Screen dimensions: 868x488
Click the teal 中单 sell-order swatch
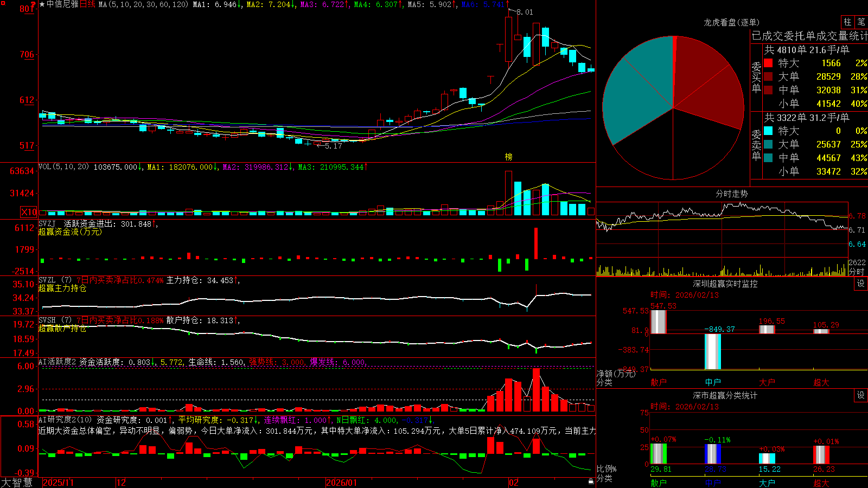coord(768,158)
